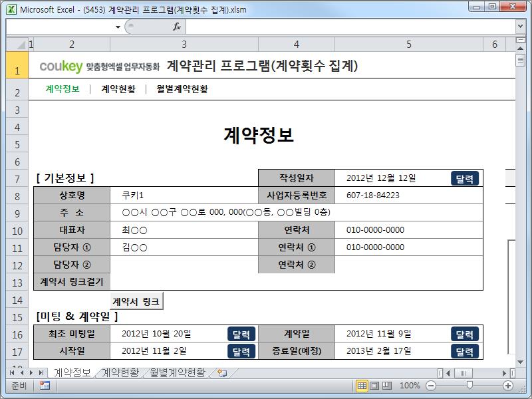Click the insert new worksheet icon
Screen dimensions: 532x399
coord(222,373)
